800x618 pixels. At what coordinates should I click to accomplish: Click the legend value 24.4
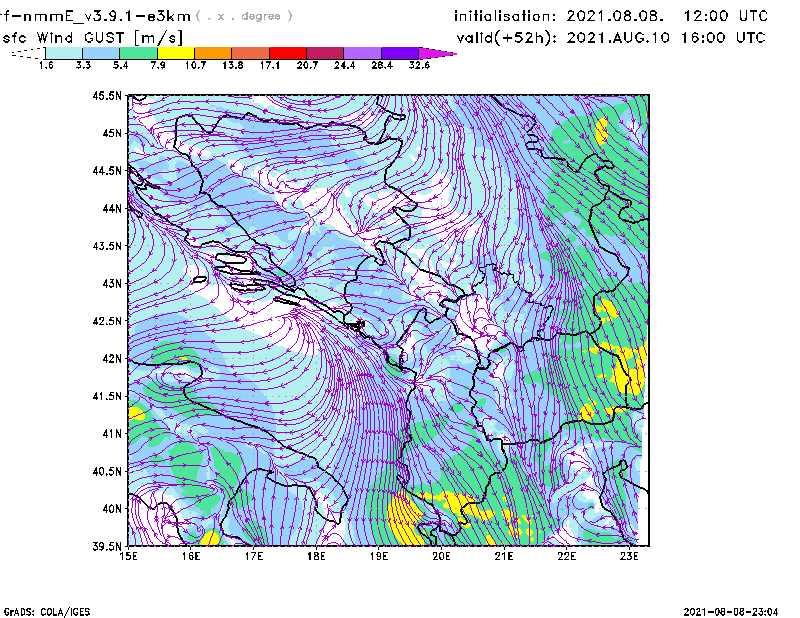click(x=344, y=65)
